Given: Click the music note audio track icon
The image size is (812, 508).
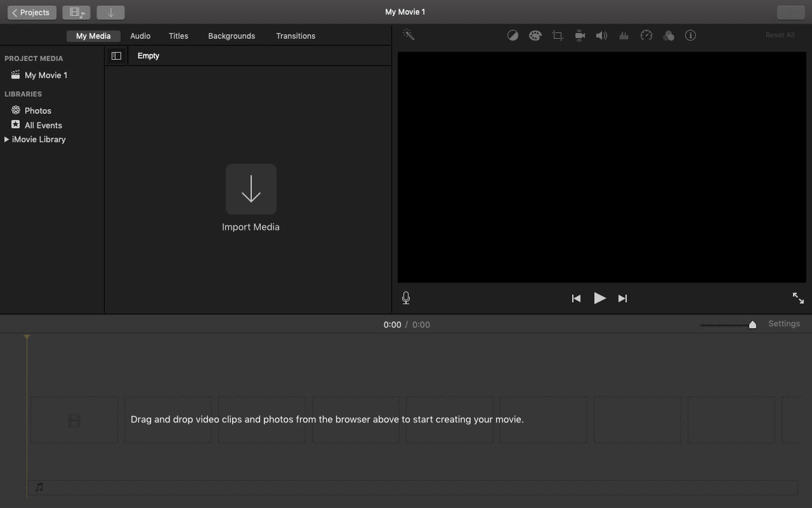Looking at the screenshot, I should click(x=39, y=487).
